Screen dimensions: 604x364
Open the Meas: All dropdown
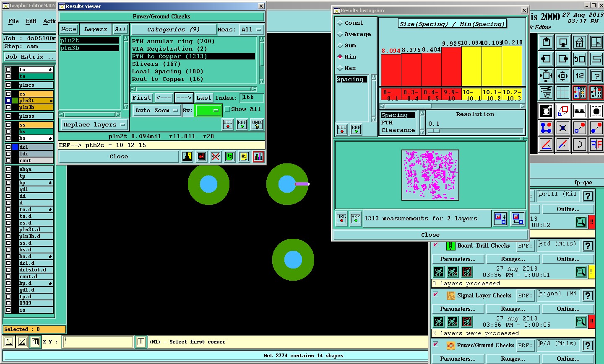click(x=252, y=30)
